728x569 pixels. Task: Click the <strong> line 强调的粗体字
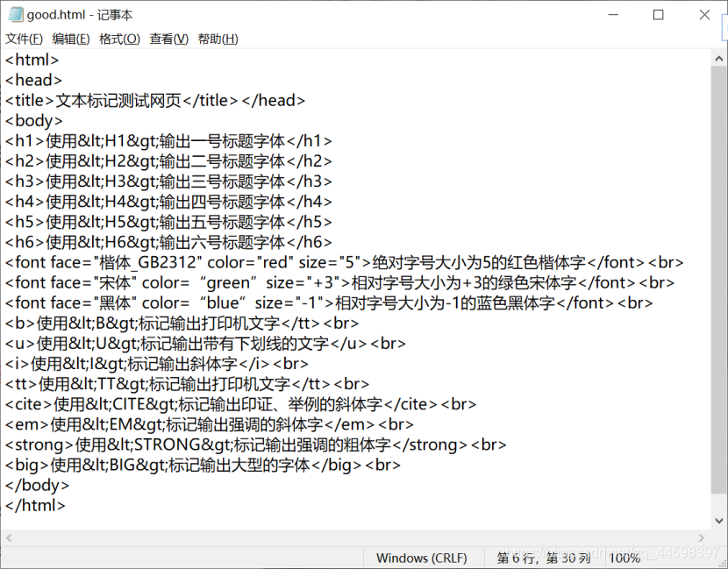255,445
